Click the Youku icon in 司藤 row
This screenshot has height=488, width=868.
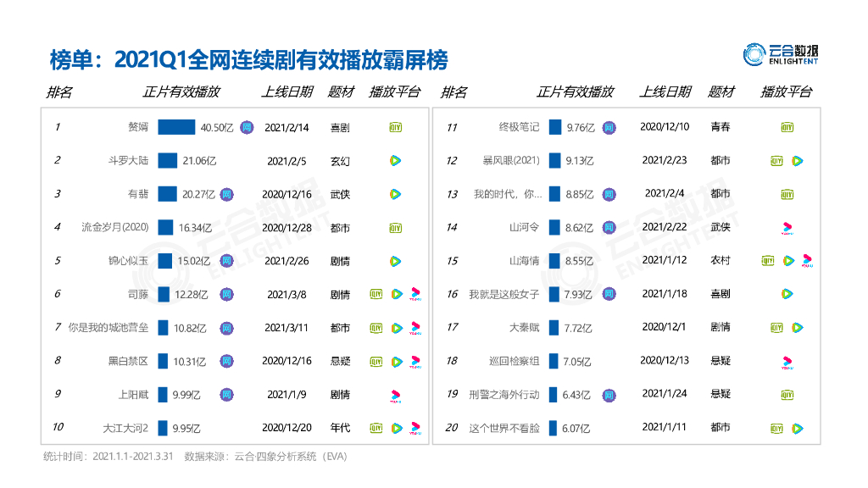click(x=415, y=294)
